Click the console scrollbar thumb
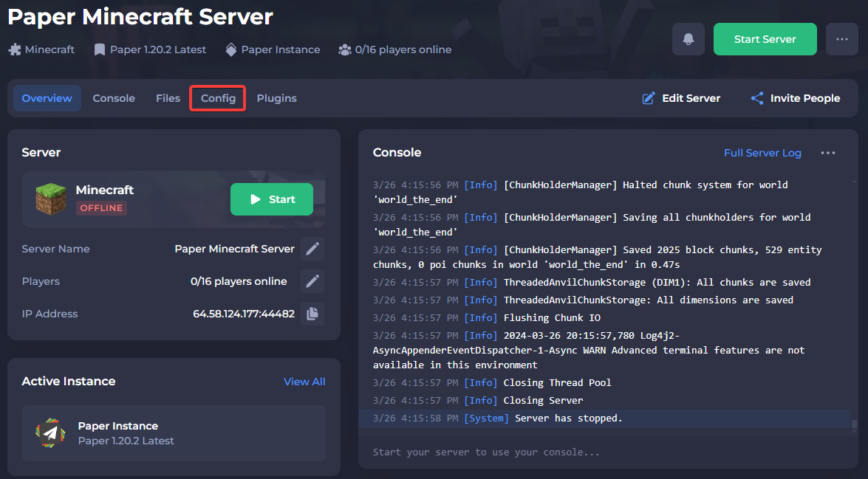Screen dimensions: 868x479 pyautogui.click(x=854, y=424)
